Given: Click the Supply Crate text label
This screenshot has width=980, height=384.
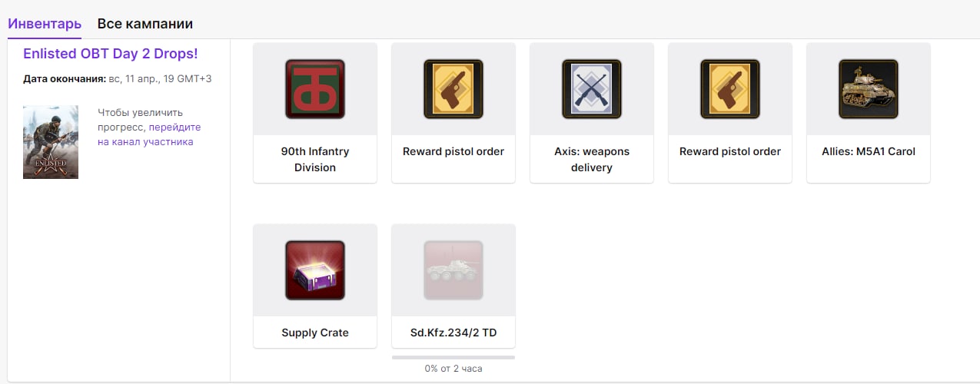Looking at the screenshot, I should pyautogui.click(x=315, y=333).
